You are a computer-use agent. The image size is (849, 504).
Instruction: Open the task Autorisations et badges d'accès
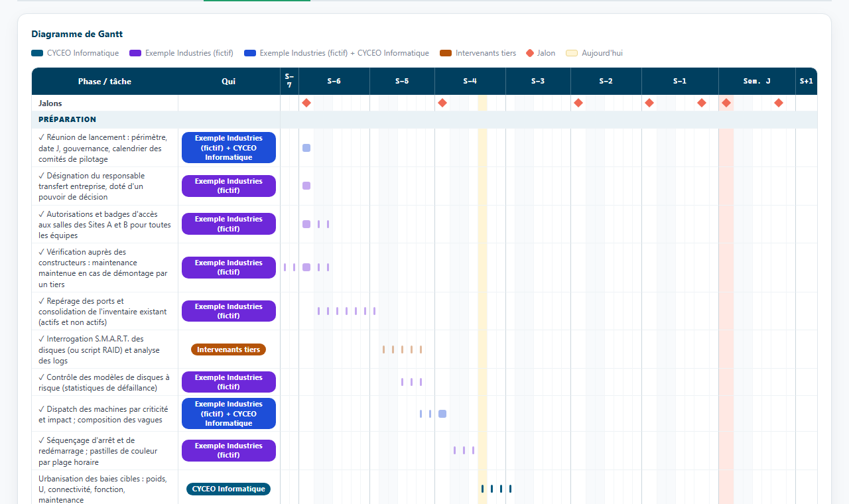[105, 224]
